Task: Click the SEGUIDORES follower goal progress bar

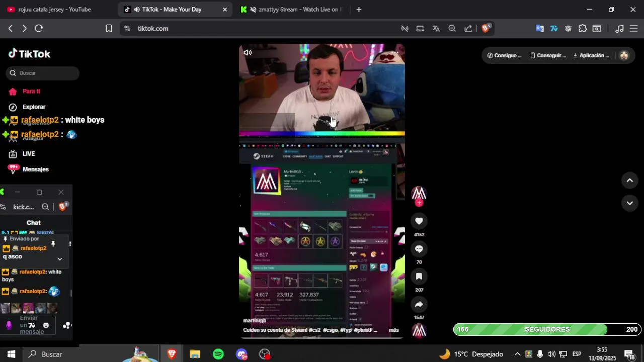Action: pyautogui.click(x=547, y=329)
